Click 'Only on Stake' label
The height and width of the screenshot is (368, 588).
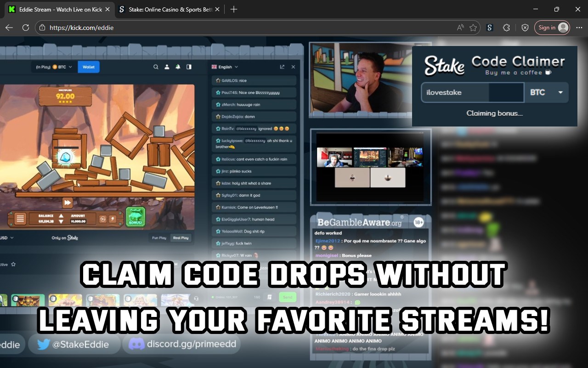(65, 238)
